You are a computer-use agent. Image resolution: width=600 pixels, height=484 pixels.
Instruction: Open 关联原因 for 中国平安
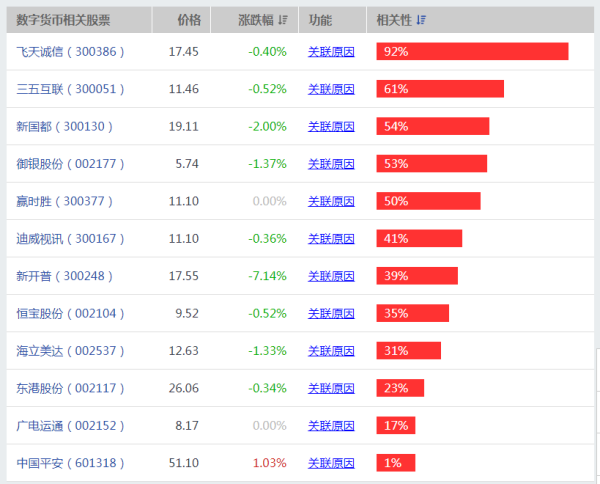(331, 463)
